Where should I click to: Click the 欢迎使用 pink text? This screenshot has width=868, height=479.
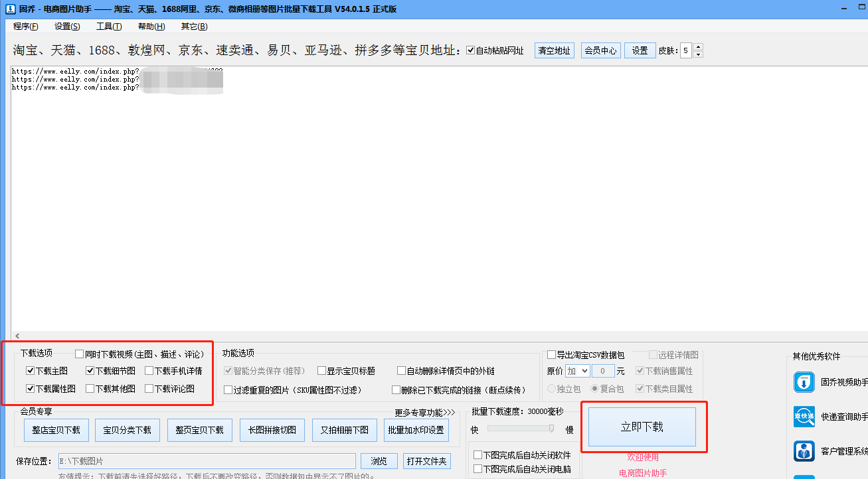point(643,457)
